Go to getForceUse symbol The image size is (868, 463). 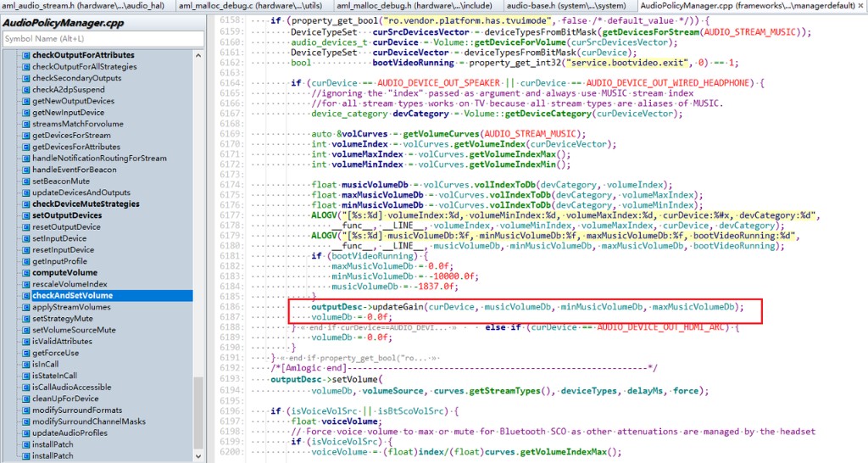coord(55,353)
